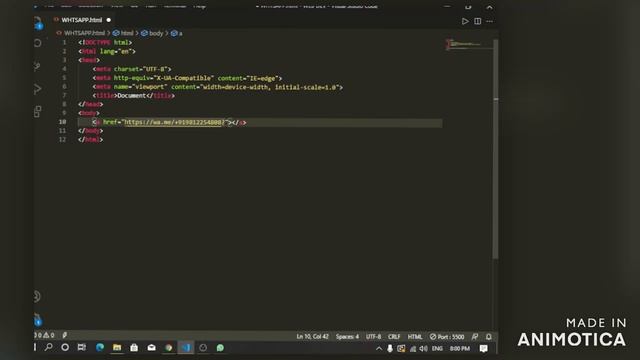Click line number 10 in the gutter

tap(62, 122)
